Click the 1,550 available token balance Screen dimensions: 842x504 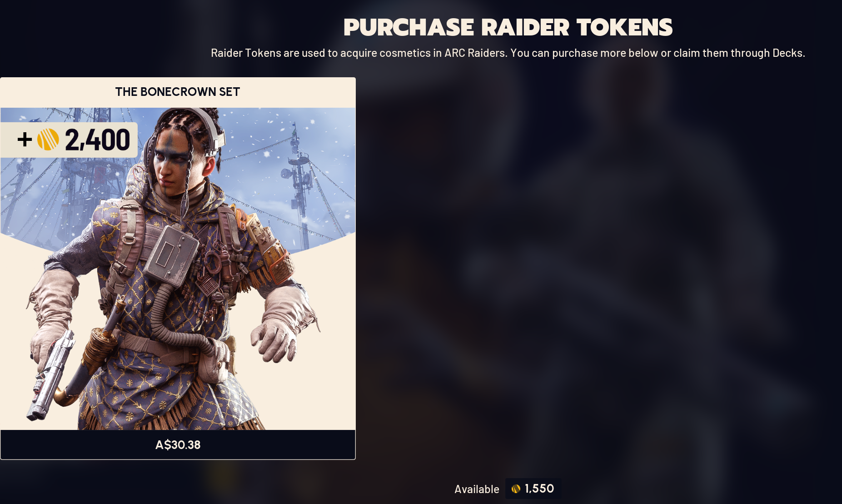pyautogui.click(x=539, y=489)
